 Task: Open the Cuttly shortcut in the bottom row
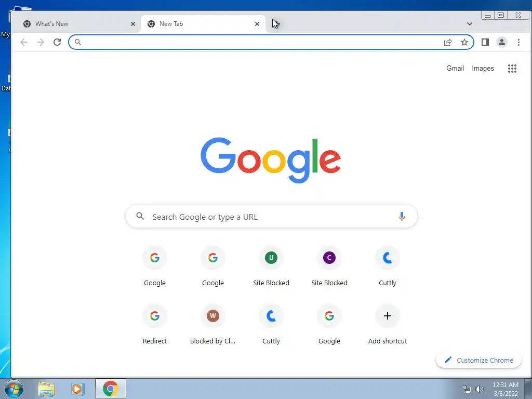tap(271, 325)
